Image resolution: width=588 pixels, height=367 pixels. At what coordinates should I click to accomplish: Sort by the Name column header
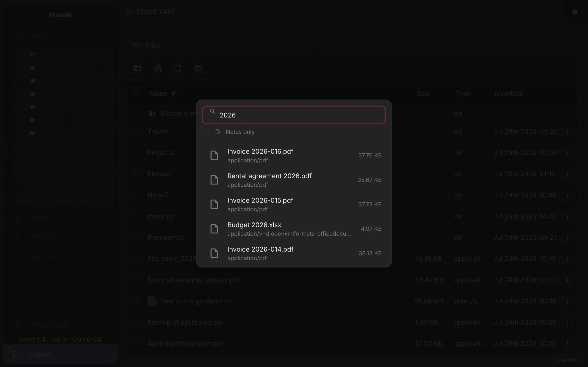(158, 94)
